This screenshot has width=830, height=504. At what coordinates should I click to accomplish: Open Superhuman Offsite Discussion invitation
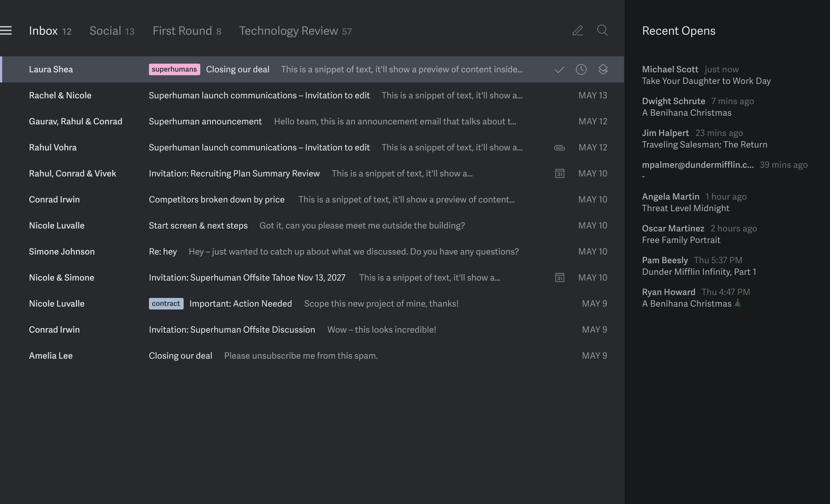coord(312,330)
